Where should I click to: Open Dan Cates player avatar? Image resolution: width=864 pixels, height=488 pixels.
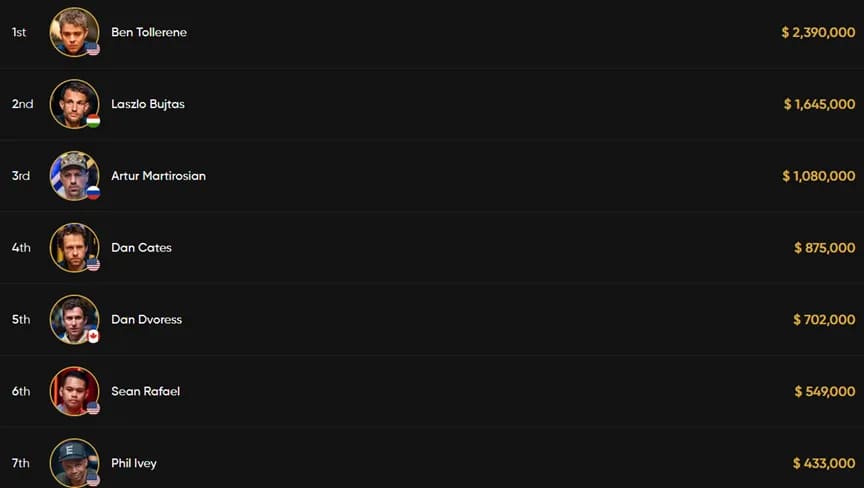tap(74, 247)
